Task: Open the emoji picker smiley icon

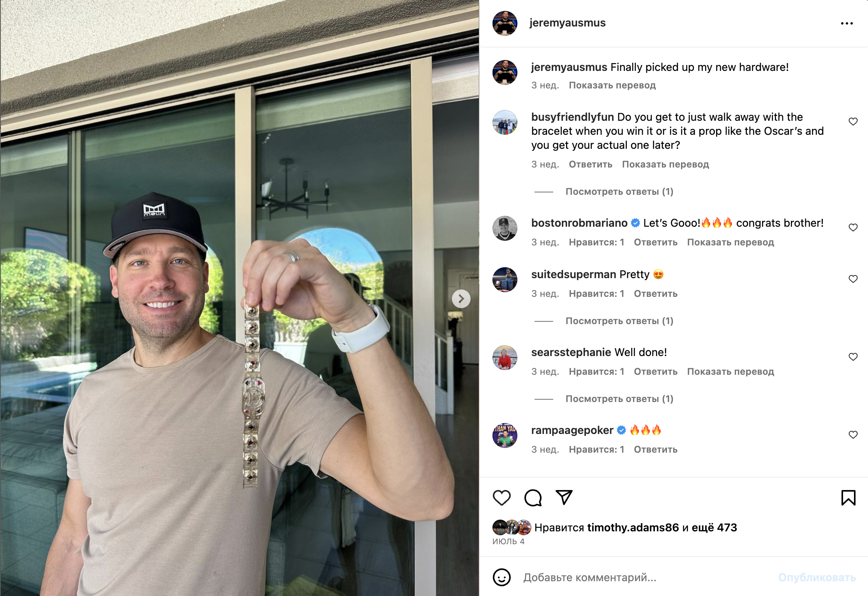Action: [501, 577]
